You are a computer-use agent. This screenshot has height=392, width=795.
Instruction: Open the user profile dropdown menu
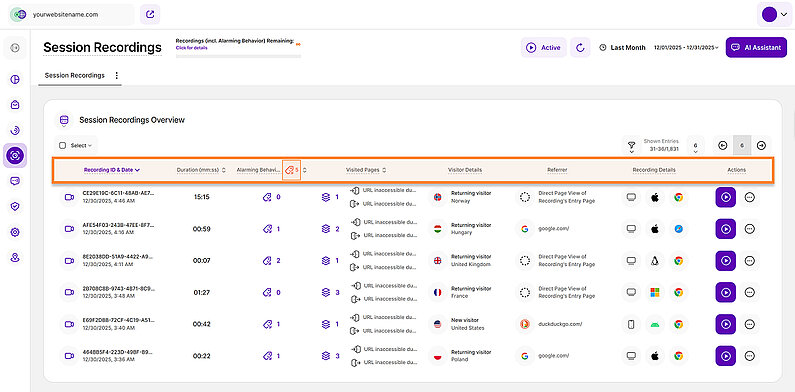click(x=774, y=15)
